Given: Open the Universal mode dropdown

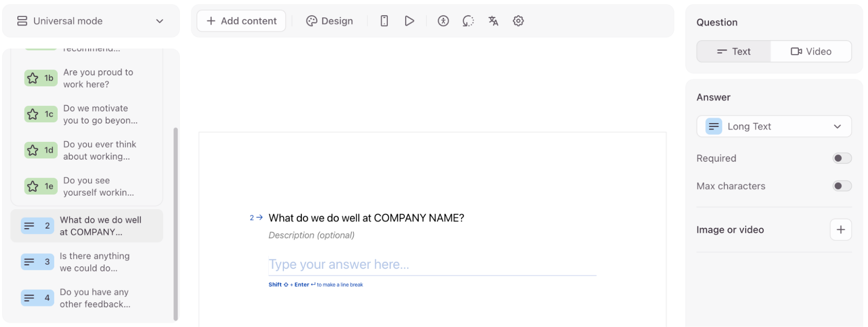Looking at the screenshot, I should coord(91,21).
